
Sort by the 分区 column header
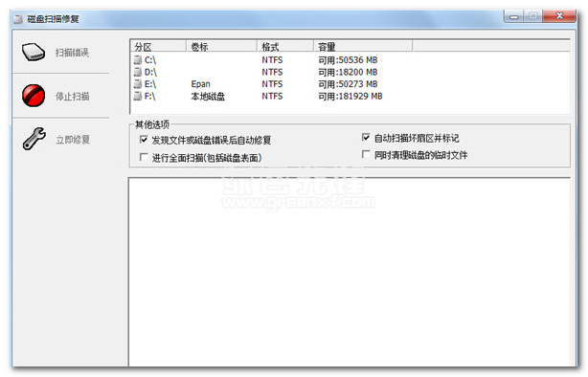click(x=158, y=47)
